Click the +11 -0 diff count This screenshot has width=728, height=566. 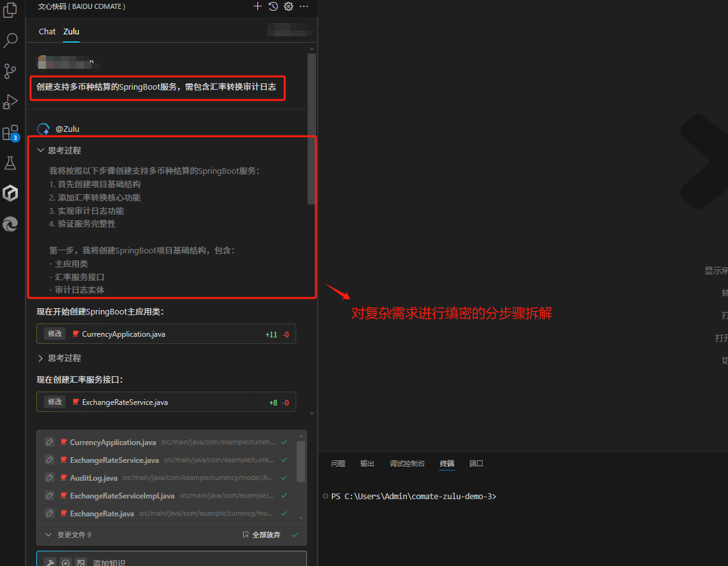click(x=276, y=334)
